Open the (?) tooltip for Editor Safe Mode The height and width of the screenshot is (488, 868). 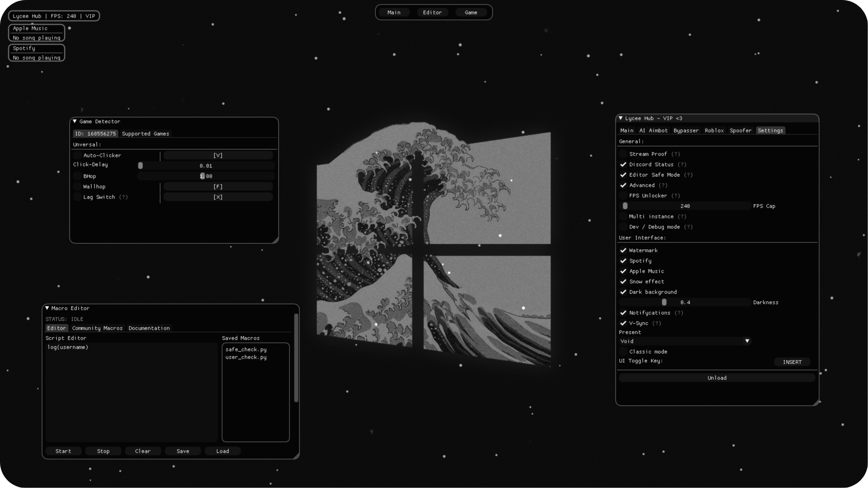click(x=688, y=175)
